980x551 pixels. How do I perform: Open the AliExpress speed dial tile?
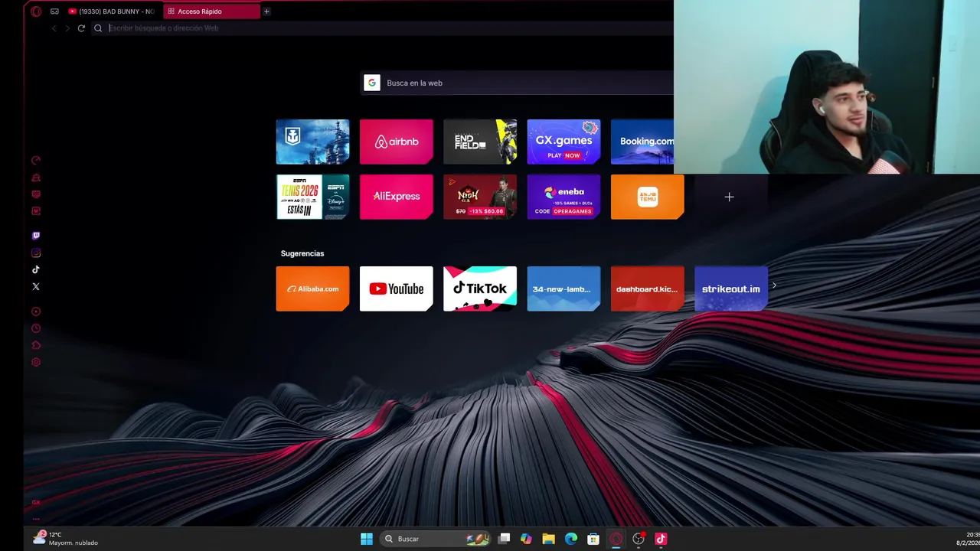click(x=396, y=197)
